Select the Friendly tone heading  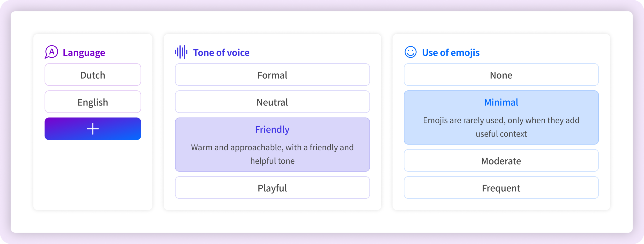click(272, 129)
